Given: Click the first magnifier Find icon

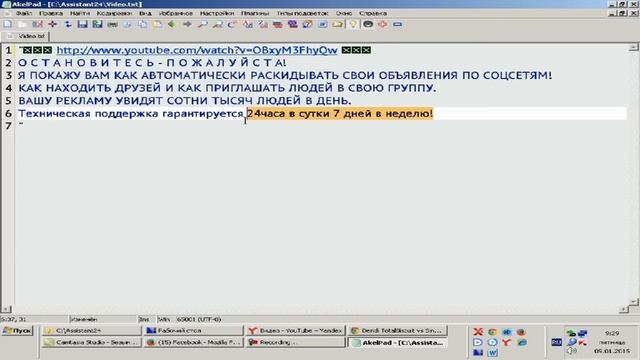Looking at the screenshot, I should (x=202, y=24).
